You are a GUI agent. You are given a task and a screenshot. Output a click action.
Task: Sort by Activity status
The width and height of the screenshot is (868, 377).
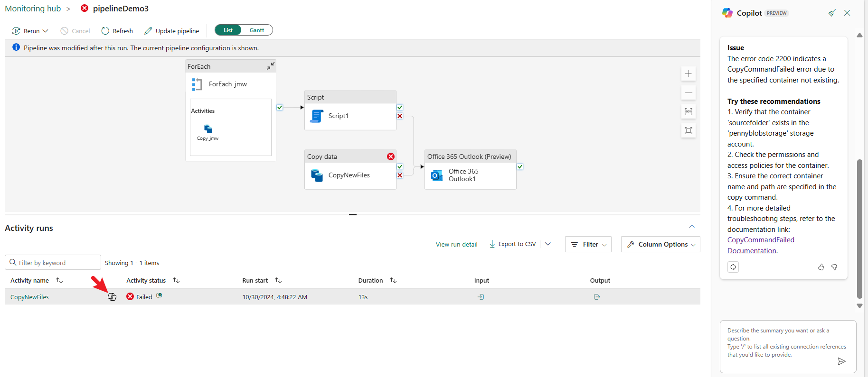[x=176, y=280]
